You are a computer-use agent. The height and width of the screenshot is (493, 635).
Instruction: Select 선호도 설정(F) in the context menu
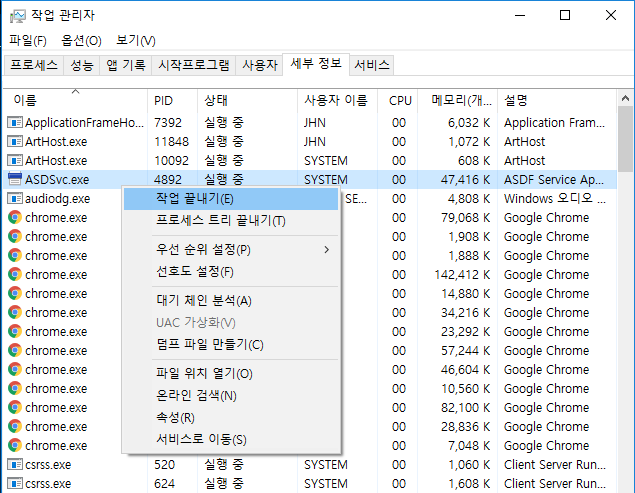231,271
